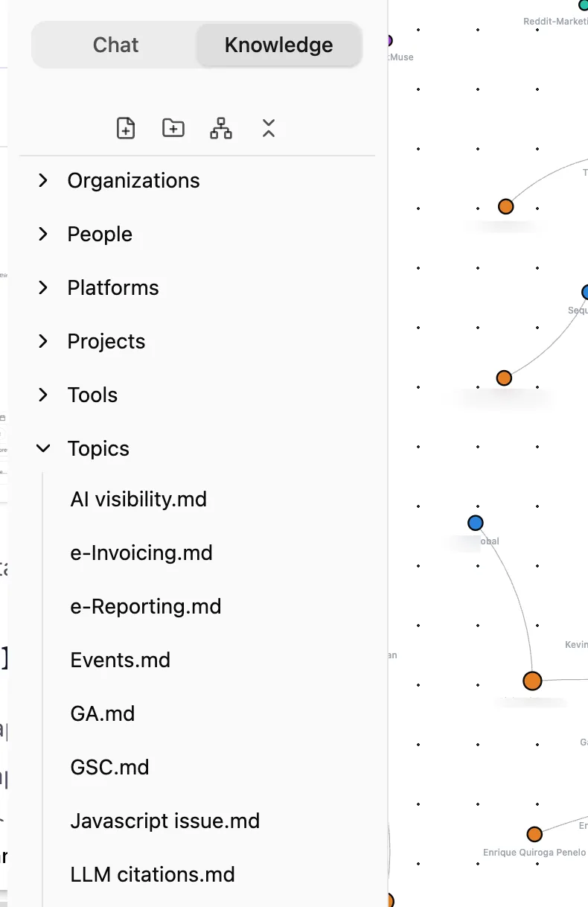Click the new folder icon
Viewport: 588px width, 907px height.
(173, 128)
